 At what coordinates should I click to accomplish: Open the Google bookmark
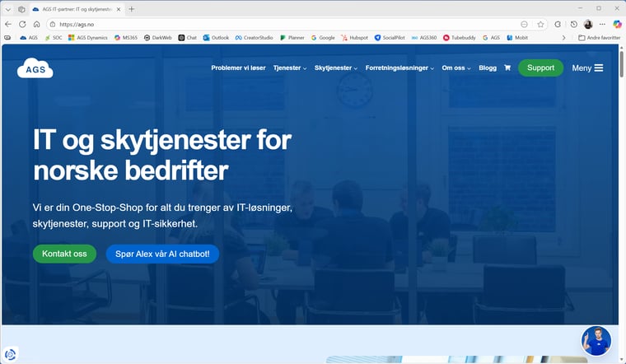323,38
